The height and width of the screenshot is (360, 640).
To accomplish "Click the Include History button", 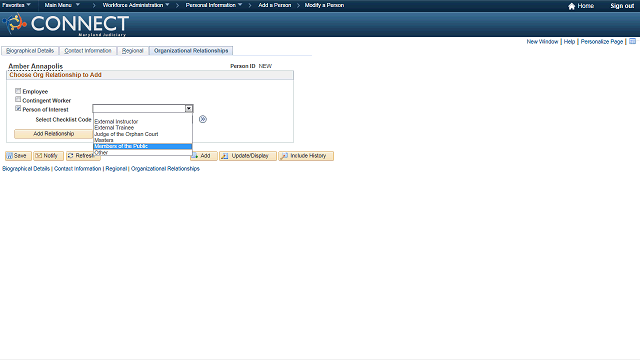I will pyautogui.click(x=306, y=156).
